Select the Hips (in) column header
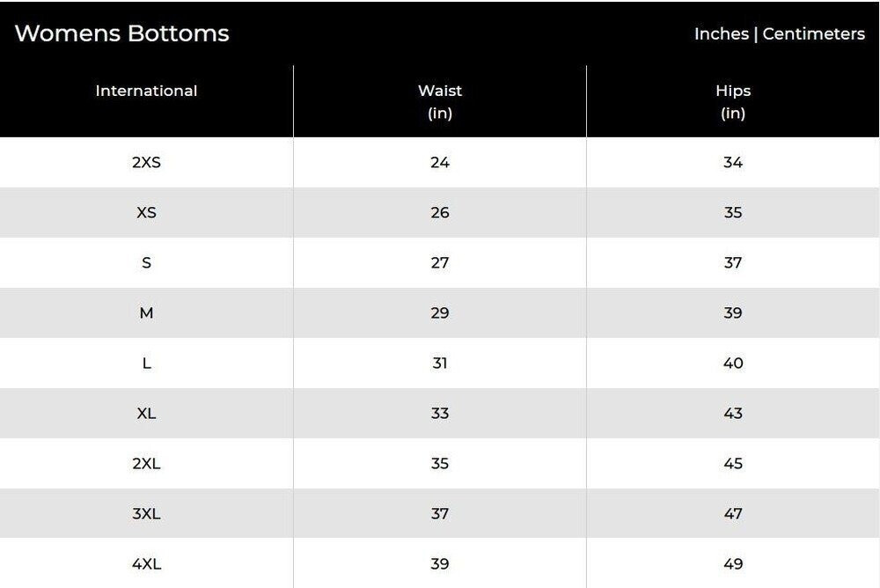Viewport: 880px width, 588px height. click(x=733, y=101)
